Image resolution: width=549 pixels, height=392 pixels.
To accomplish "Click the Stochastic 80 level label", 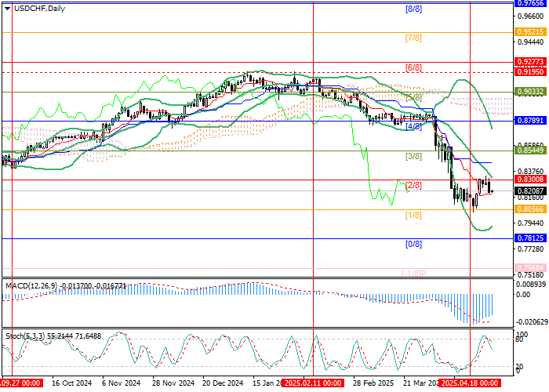I will pyautogui.click(x=519, y=339).
